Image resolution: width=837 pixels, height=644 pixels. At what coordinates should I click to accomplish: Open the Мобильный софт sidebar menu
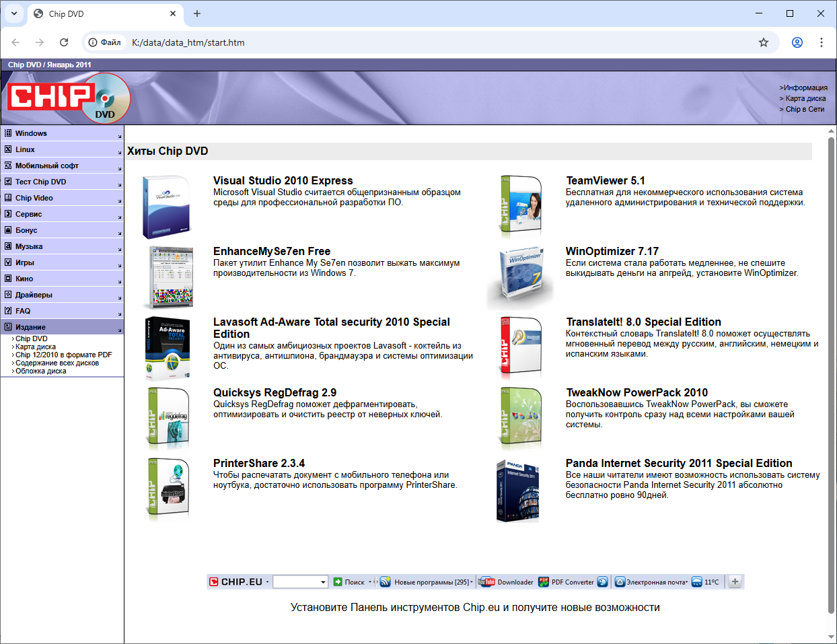point(62,166)
